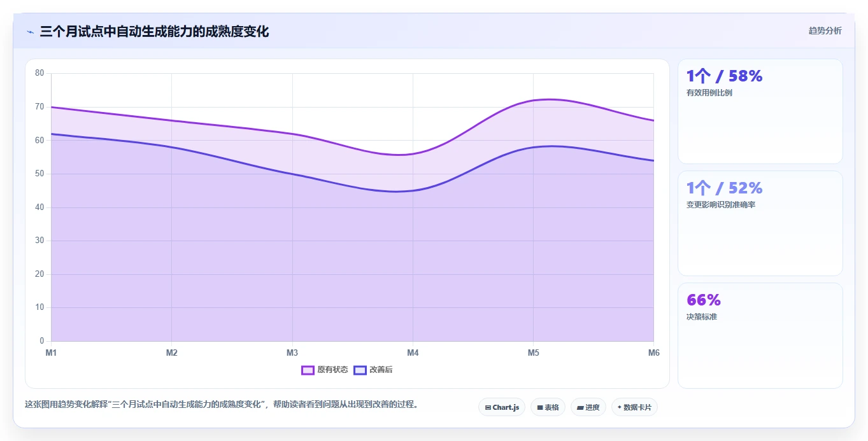Click the 60 y-axis label

coord(39,140)
